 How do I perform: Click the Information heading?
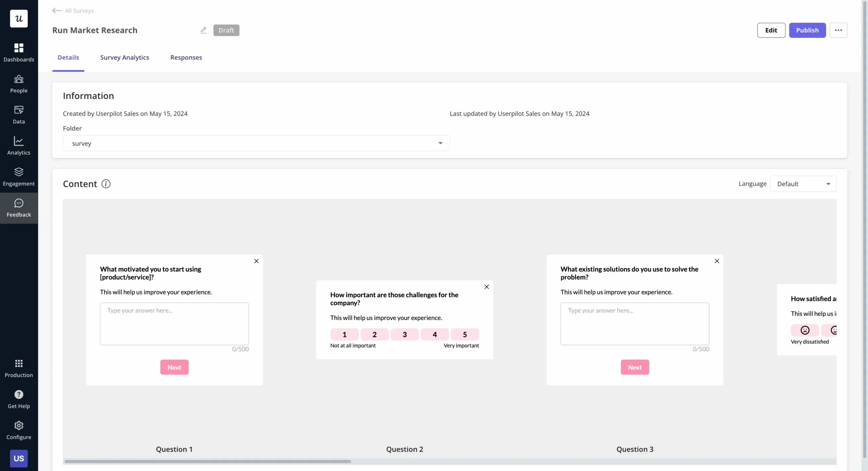click(x=88, y=96)
